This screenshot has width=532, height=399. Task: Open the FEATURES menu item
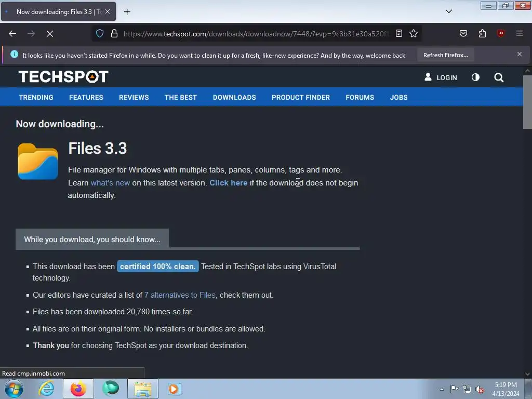point(86,97)
